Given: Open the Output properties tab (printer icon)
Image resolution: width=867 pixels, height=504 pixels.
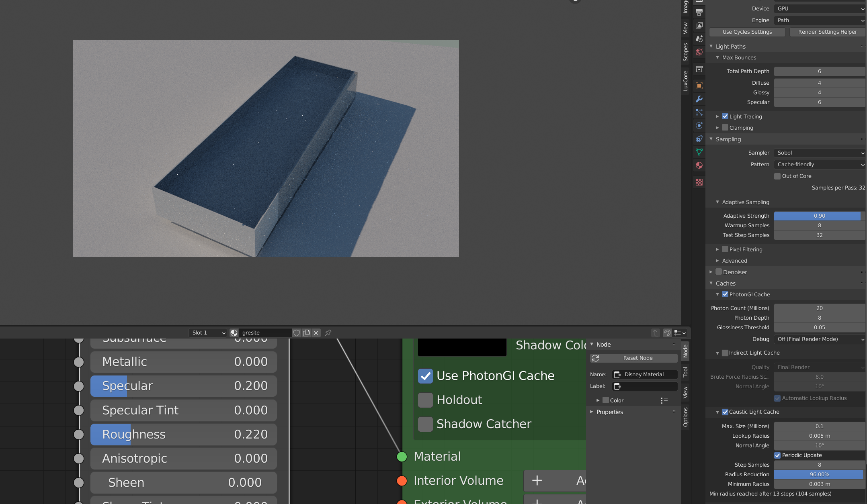Looking at the screenshot, I should point(699,12).
